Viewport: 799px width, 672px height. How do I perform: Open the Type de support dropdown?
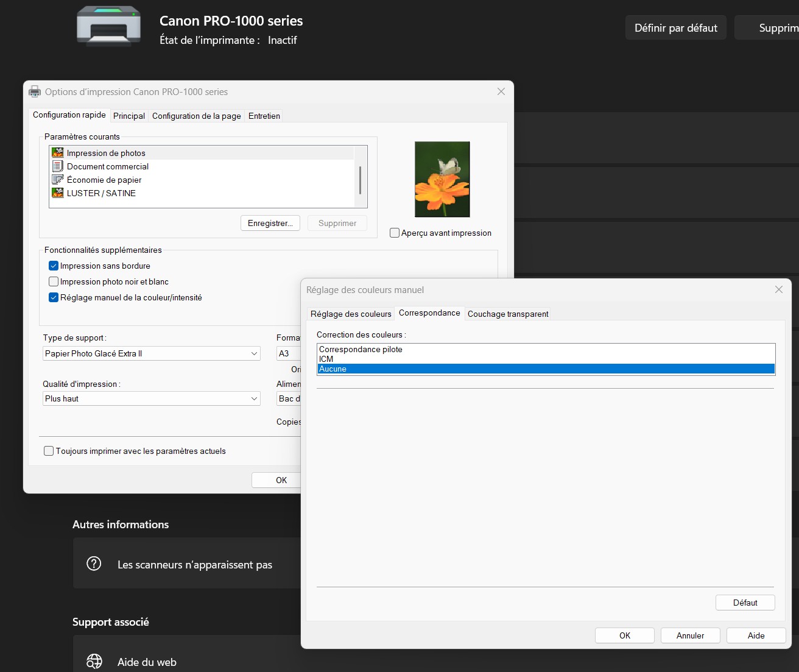coord(152,353)
